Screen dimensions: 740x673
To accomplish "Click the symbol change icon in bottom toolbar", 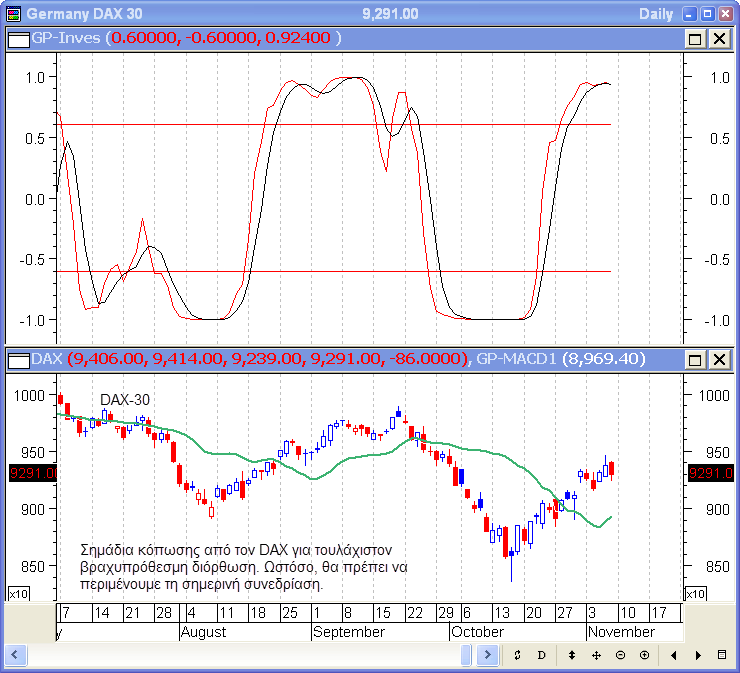I will click(517, 655).
